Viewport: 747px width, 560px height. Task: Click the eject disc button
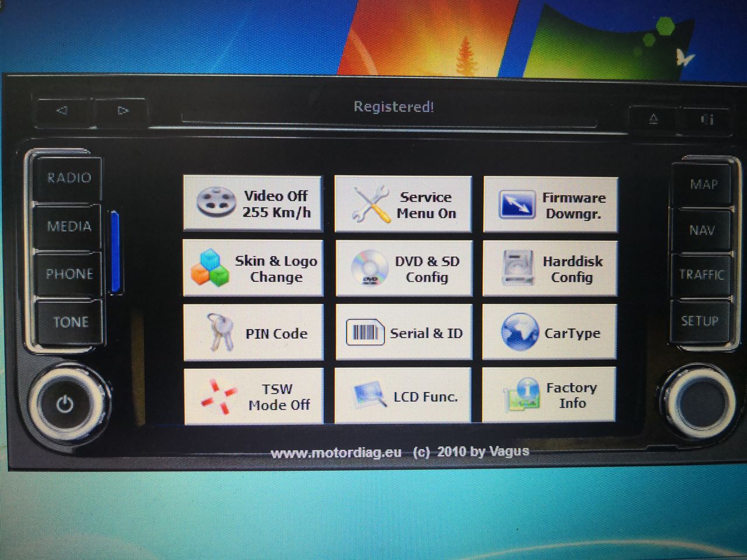[653, 120]
